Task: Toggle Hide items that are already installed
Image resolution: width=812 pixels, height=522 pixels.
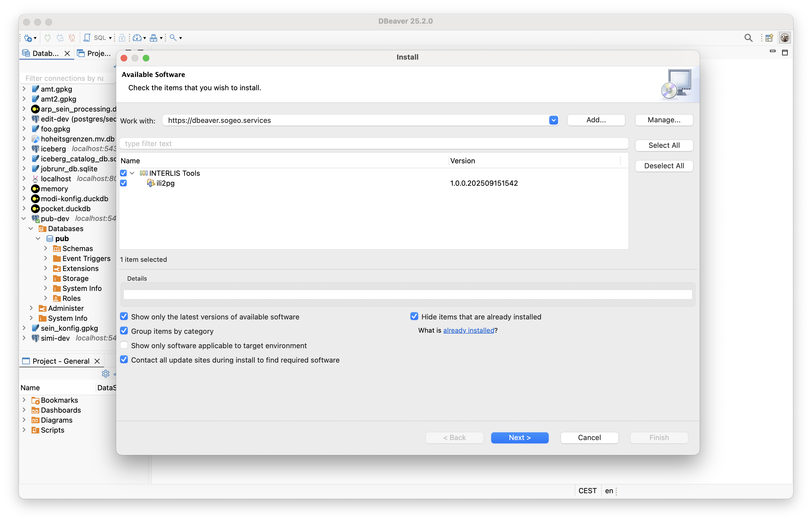Action: pyautogui.click(x=414, y=317)
